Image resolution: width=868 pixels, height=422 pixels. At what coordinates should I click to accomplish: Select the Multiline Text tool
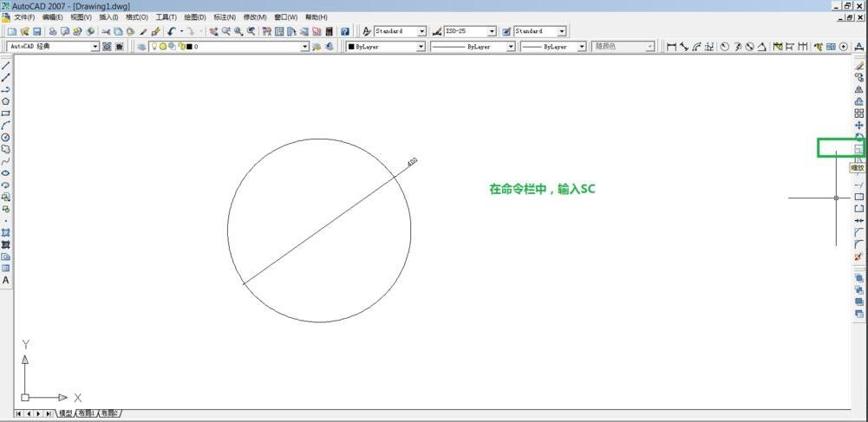coord(5,280)
